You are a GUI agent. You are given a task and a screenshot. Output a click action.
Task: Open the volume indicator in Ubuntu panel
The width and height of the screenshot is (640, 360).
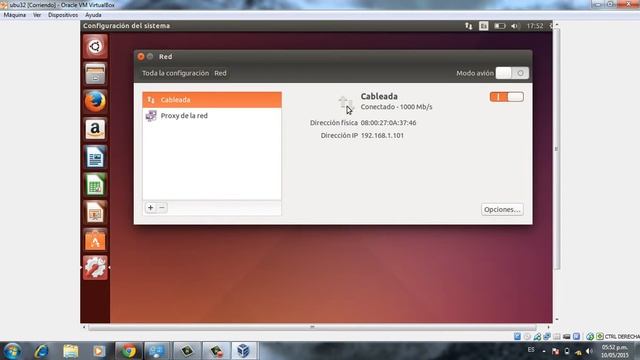pyautogui.click(x=515, y=26)
